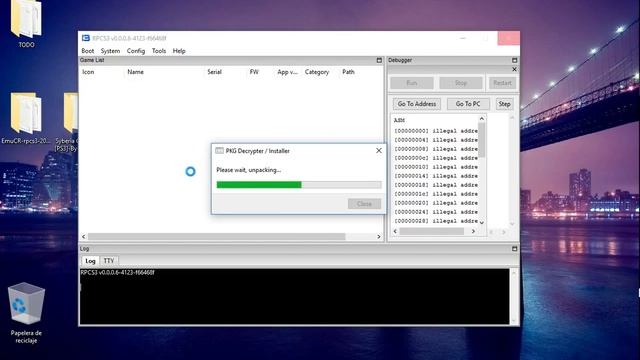Float the Debugger panel icon

pyautogui.click(x=514, y=60)
